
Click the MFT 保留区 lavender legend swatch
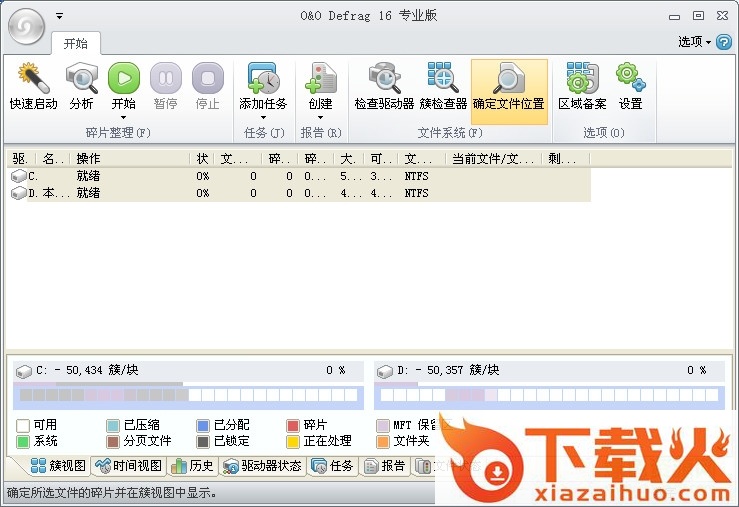click(x=383, y=425)
